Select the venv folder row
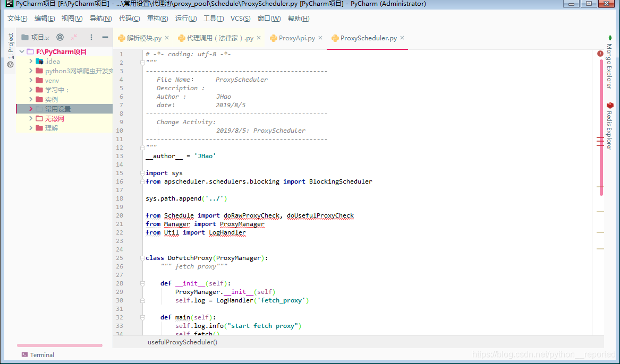Viewport: 620px width, 364px height. (x=64, y=80)
